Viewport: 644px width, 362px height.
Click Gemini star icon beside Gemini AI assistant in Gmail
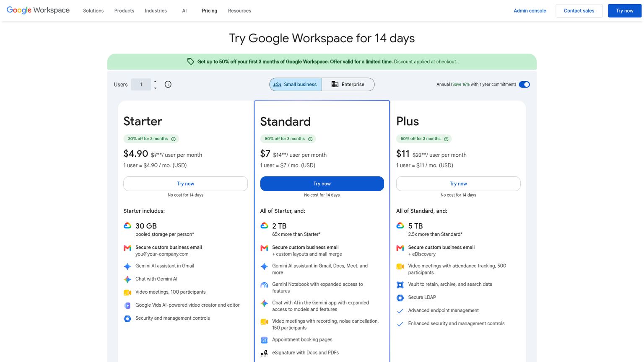pos(127,266)
